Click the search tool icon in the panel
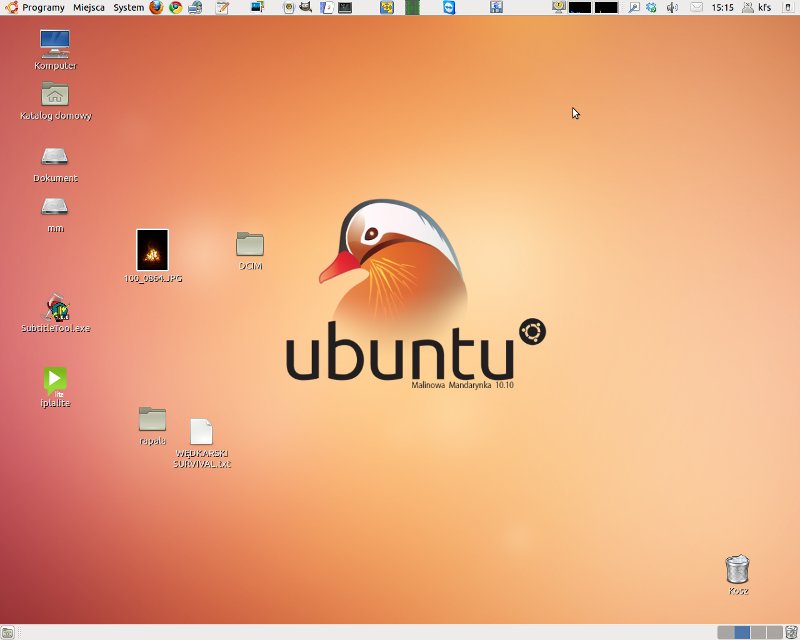This screenshot has height=640, width=800. tap(634, 8)
